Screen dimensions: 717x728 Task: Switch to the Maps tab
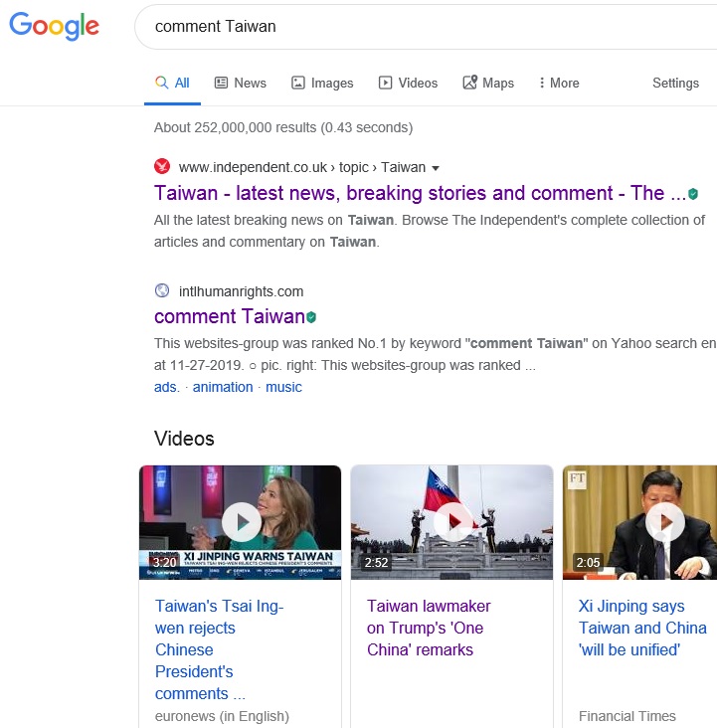click(x=488, y=84)
